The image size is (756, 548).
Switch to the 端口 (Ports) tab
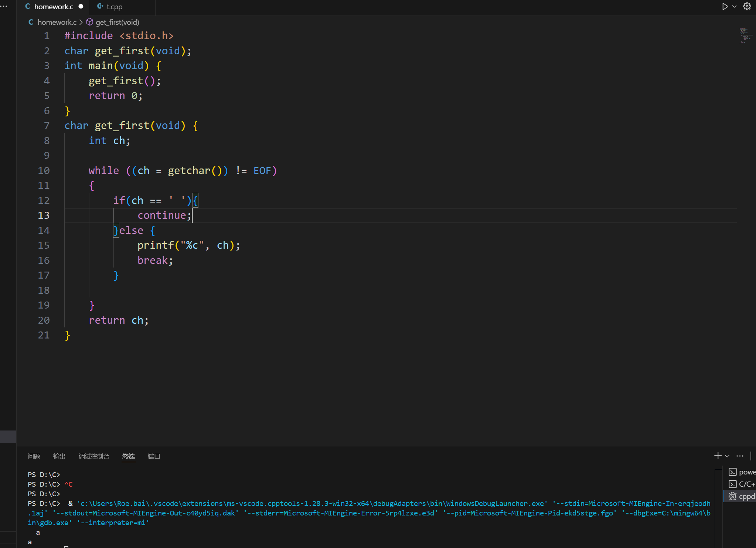click(154, 456)
